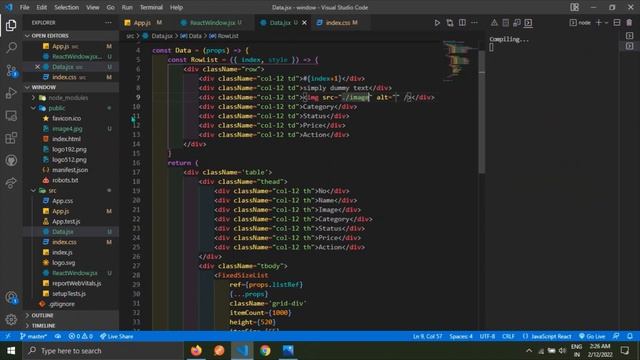
Task: Open ReactWindow.jsx in src folder
Action: [75, 273]
